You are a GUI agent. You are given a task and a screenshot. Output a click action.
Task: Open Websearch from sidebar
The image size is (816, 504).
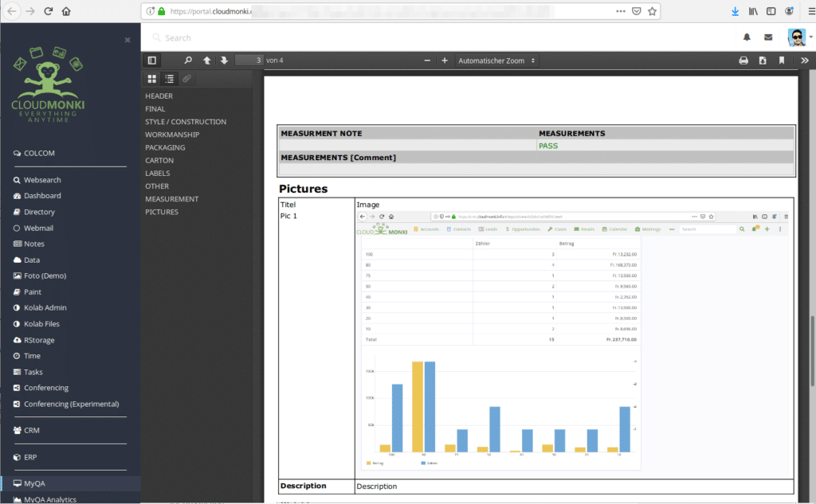(x=37, y=179)
